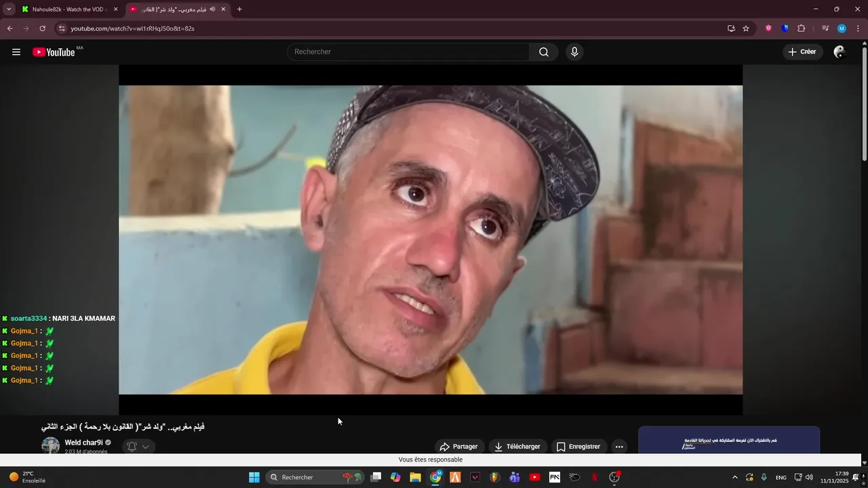Click the blue Arabic banner card
Screen dimensions: 868x488
click(x=729, y=440)
